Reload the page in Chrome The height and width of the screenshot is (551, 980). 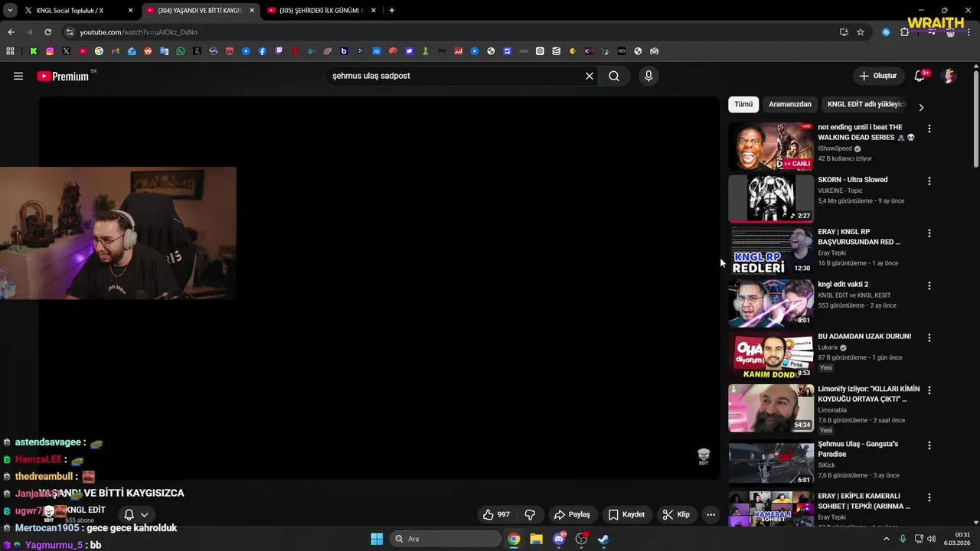pyautogui.click(x=47, y=32)
